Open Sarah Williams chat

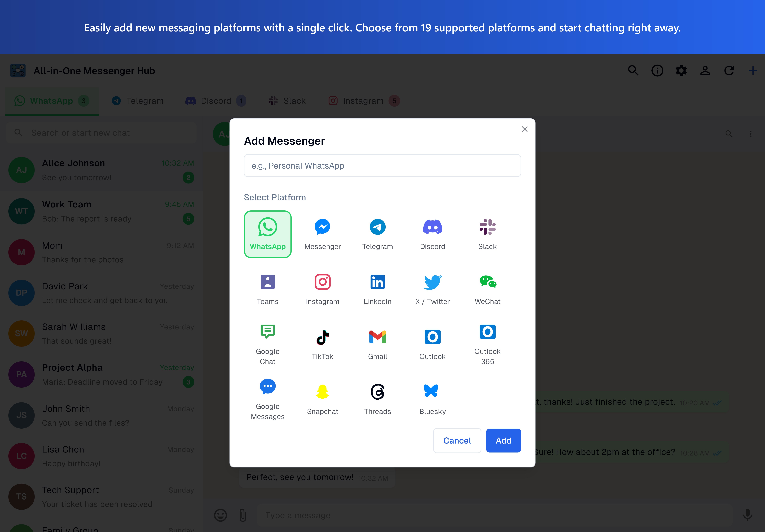pyautogui.click(x=101, y=334)
